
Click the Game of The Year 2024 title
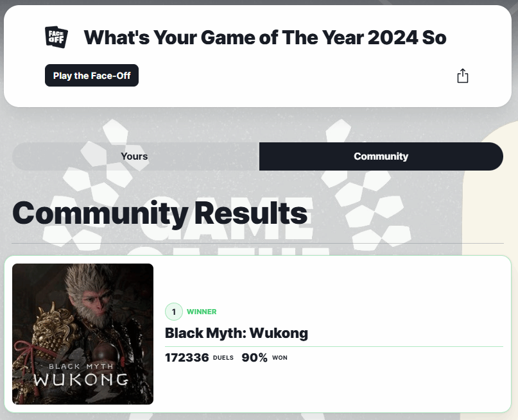pos(265,37)
